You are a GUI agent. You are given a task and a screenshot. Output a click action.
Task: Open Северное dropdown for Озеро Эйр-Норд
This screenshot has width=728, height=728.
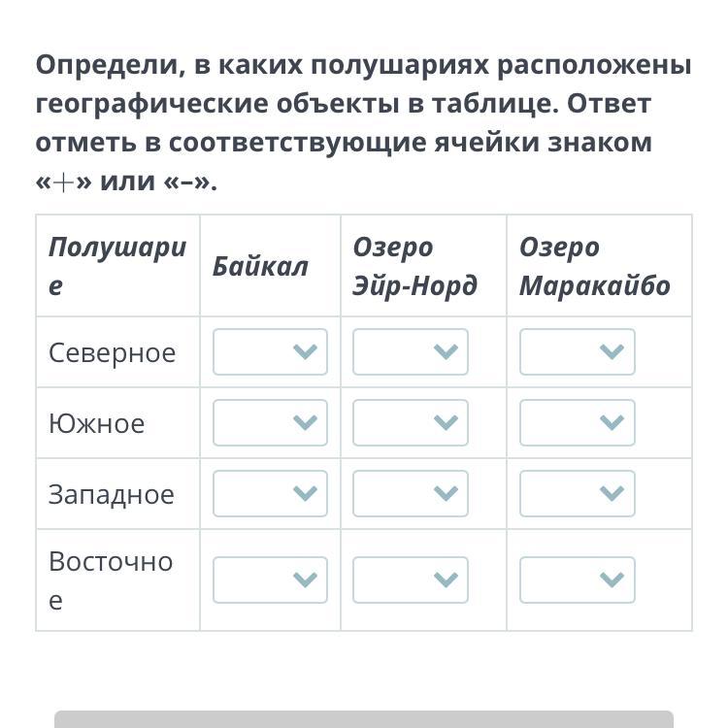click(x=410, y=351)
